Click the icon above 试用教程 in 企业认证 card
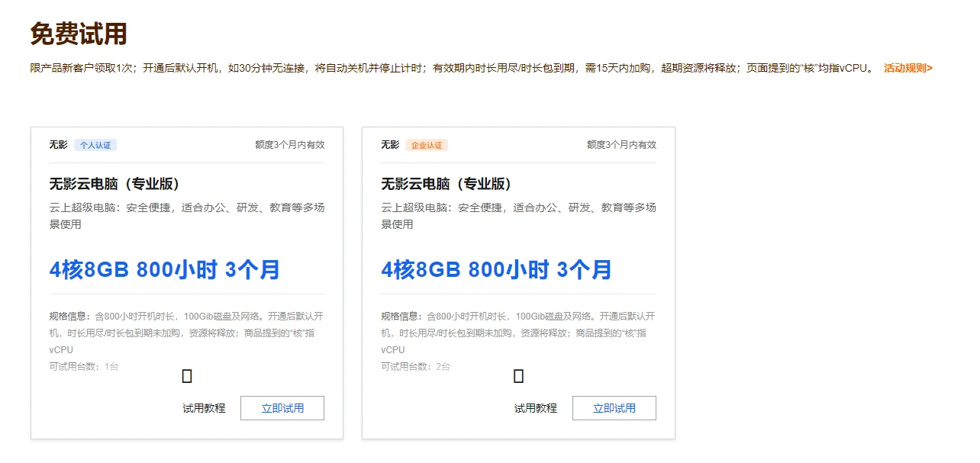Image resolution: width=980 pixels, height=463 pixels. 519,376
